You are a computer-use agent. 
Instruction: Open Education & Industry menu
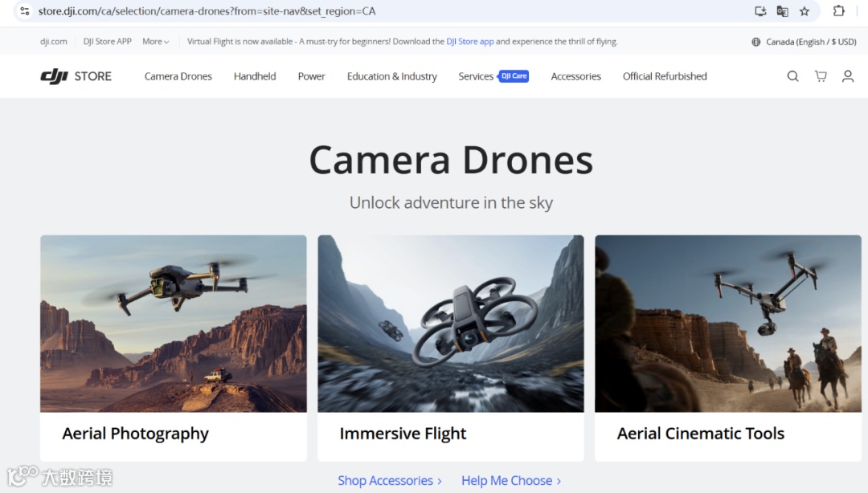392,76
